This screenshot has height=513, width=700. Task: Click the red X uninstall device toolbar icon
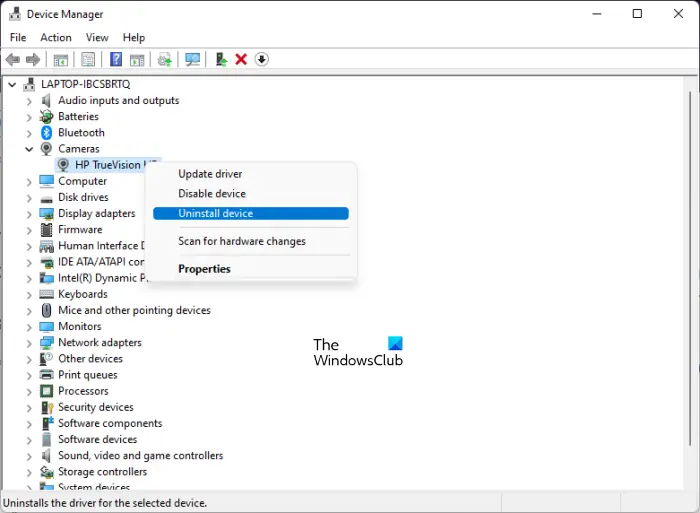(241, 59)
